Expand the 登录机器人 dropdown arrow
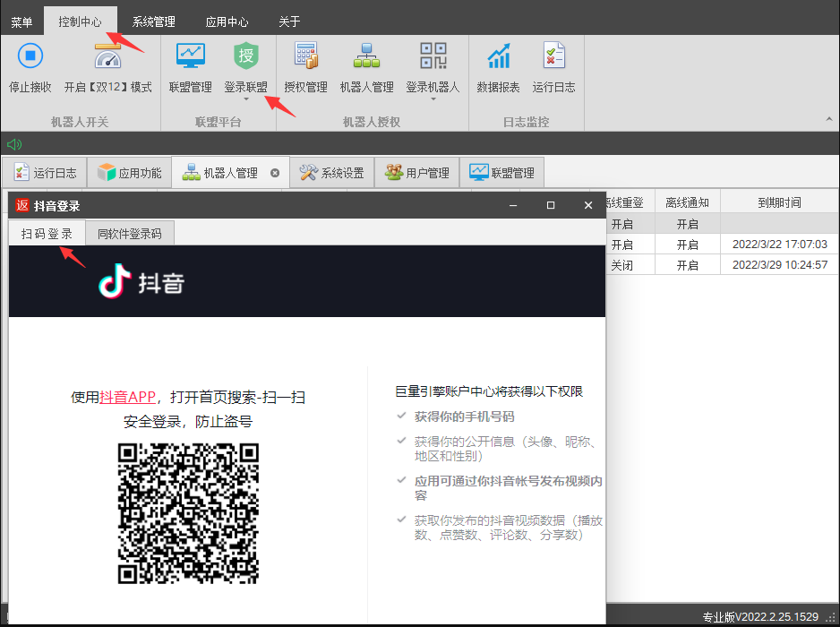The image size is (840, 627). [x=433, y=99]
